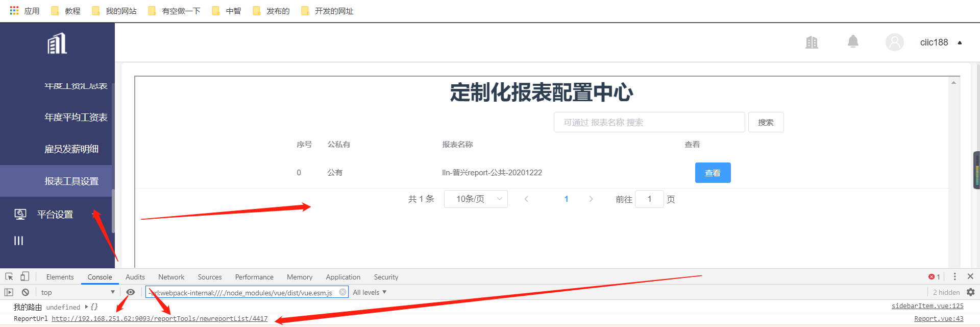Switch to the Network tab
The width and height of the screenshot is (980, 327).
point(171,277)
